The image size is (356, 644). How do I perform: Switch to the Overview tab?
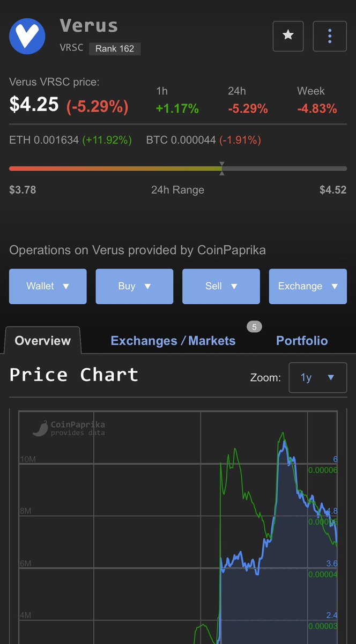[42, 340]
